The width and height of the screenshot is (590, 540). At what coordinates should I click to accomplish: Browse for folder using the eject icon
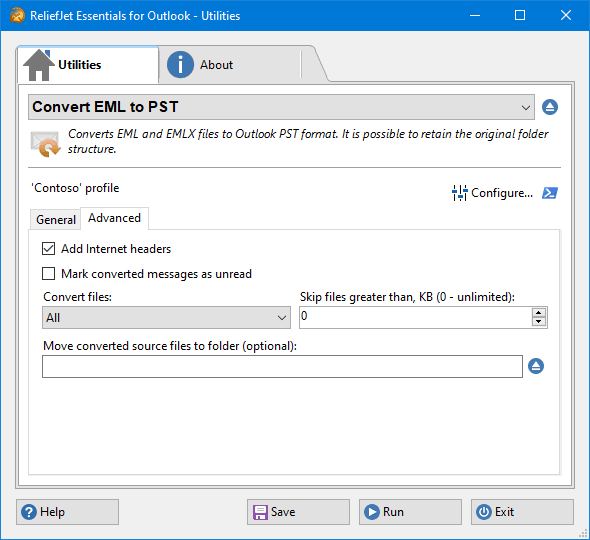click(x=536, y=366)
